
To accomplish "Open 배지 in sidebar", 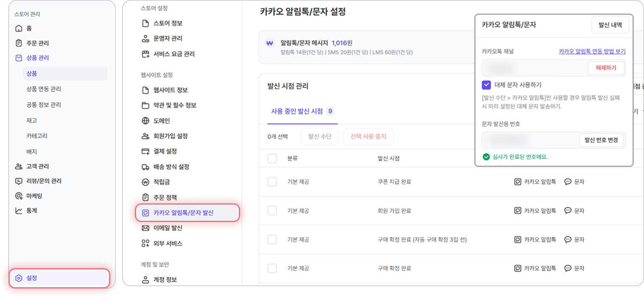I will (32, 152).
